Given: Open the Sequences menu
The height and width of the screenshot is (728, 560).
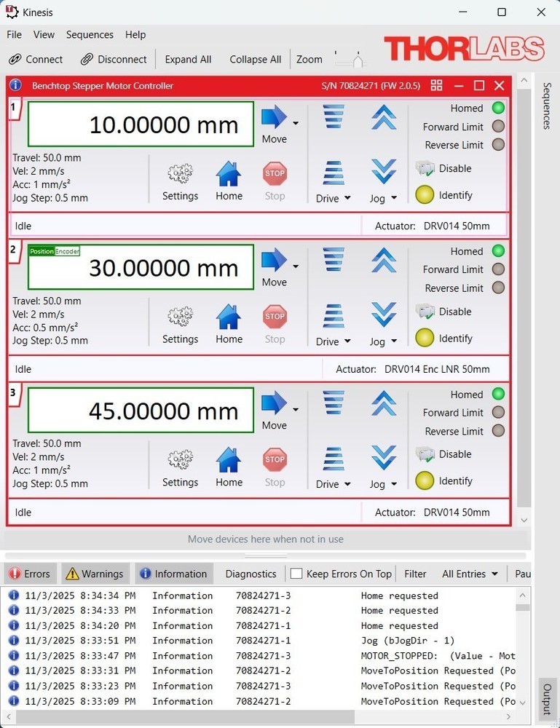Looking at the screenshot, I should 90,34.
